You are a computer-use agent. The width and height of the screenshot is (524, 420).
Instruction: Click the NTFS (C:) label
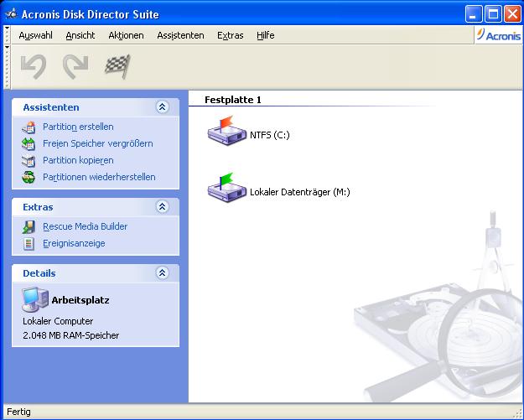click(x=270, y=135)
